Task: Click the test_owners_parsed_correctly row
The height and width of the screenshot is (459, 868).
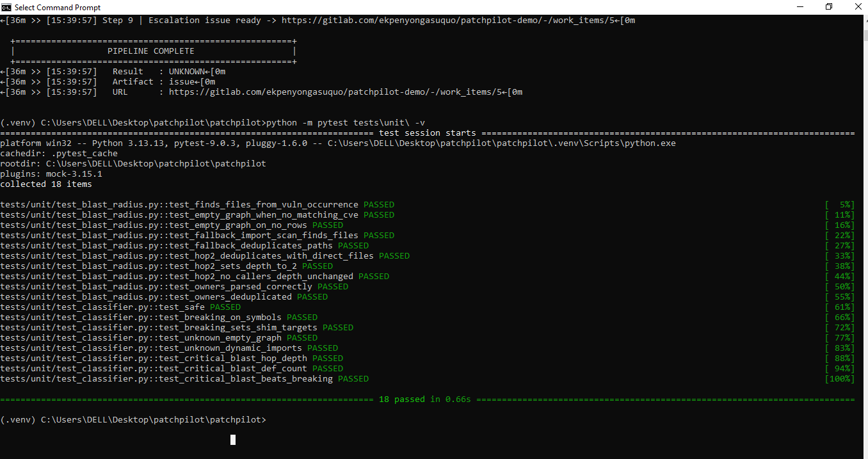Action: point(428,287)
